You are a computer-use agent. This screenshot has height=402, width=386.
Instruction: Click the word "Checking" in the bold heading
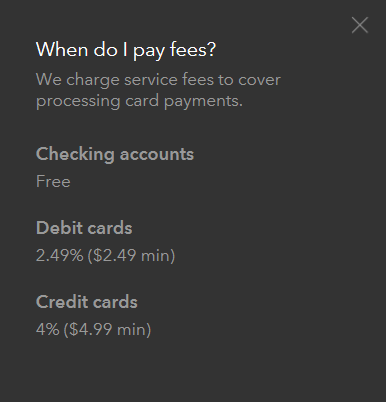(75, 155)
